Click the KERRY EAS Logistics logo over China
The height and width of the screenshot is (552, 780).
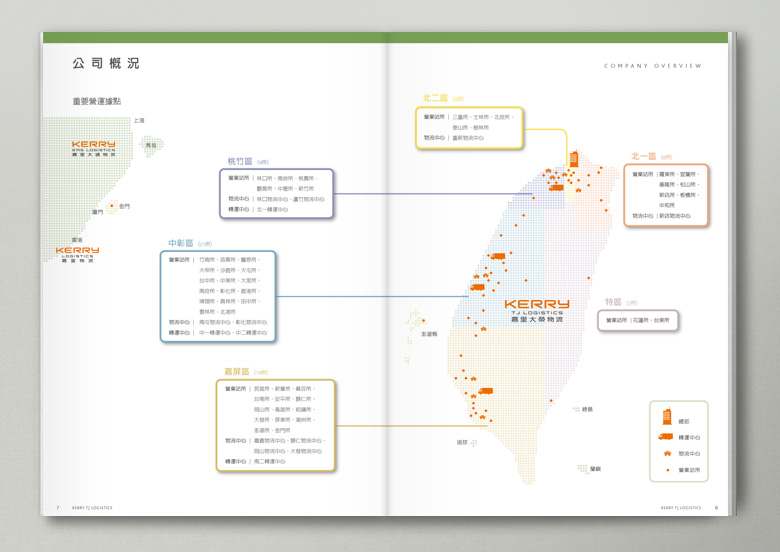pyautogui.click(x=94, y=149)
